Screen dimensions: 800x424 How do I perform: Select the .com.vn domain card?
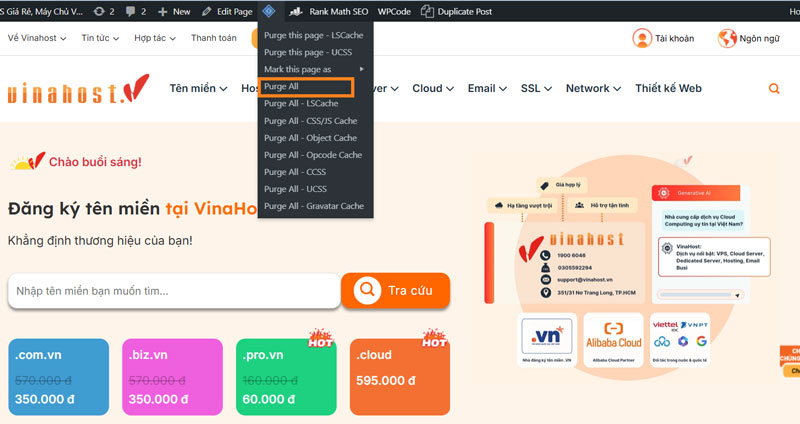tap(59, 377)
